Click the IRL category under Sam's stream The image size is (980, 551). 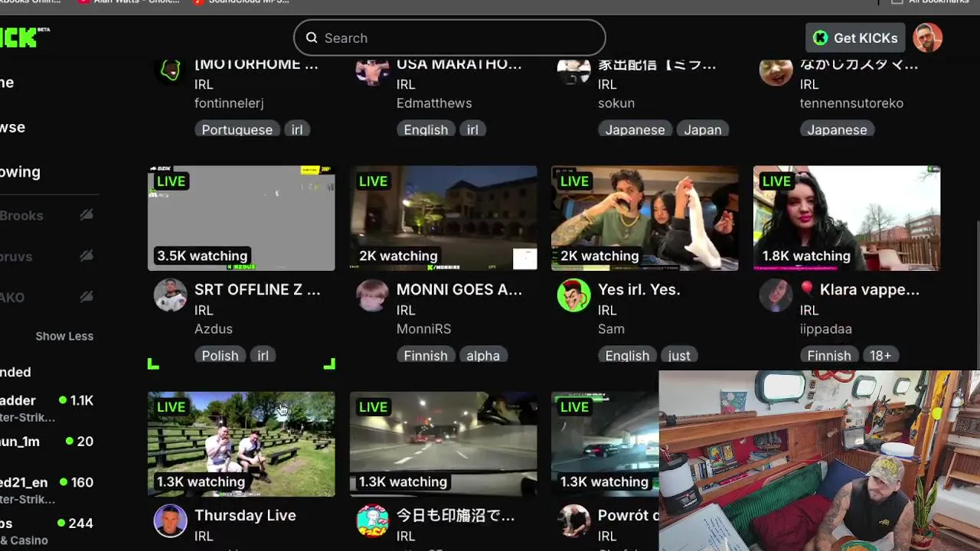click(x=607, y=310)
